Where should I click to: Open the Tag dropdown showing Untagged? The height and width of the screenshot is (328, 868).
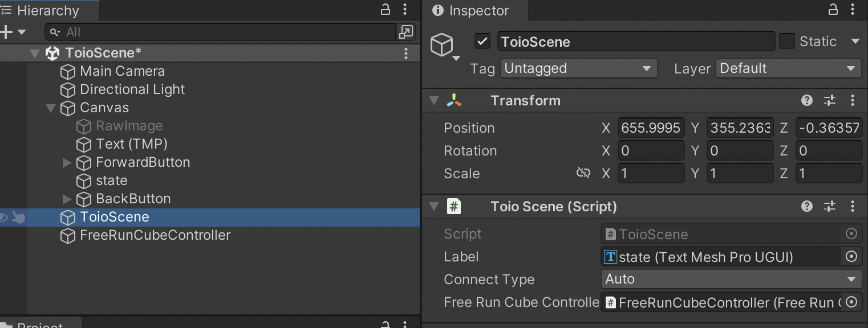click(x=578, y=69)
